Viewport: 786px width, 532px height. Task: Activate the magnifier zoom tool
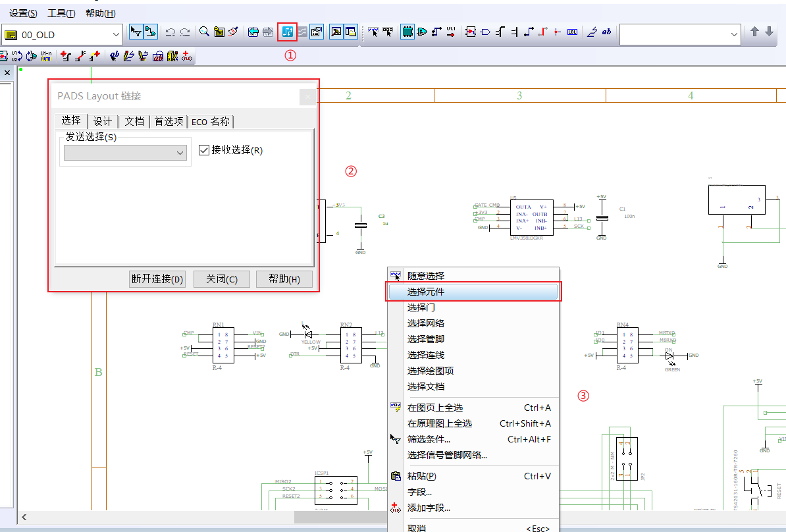[204, 32]
